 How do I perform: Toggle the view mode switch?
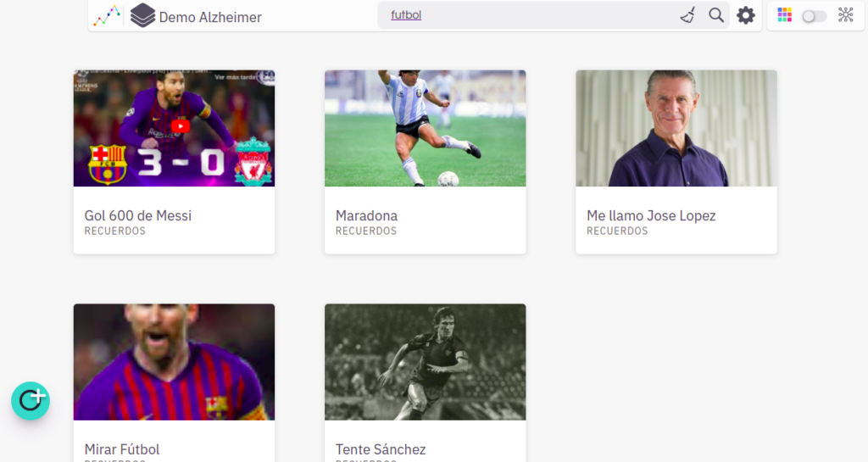(815, 16)
